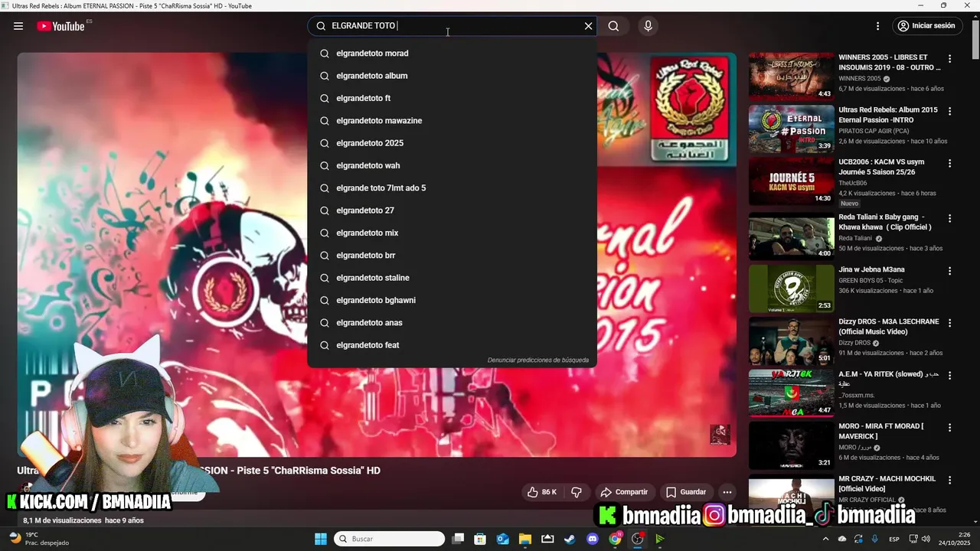Select suggestion 'elgrandetoto mawazine'

pyautogui.click(x=452, y=121)
